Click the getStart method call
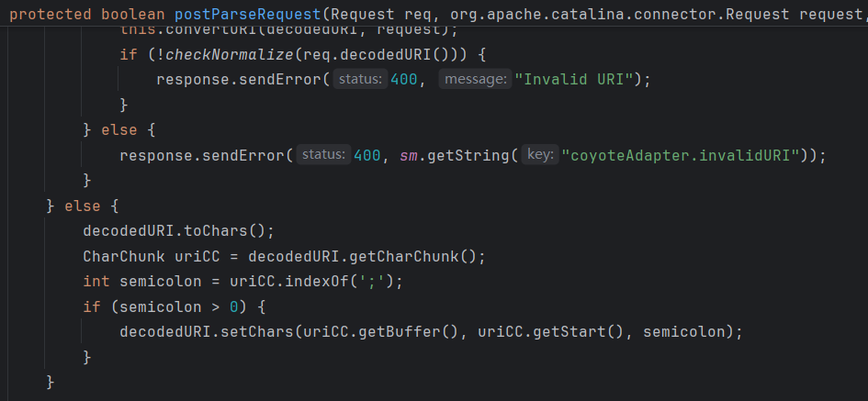The height and width of the screenshot is (401, 868). coord(554,330)
